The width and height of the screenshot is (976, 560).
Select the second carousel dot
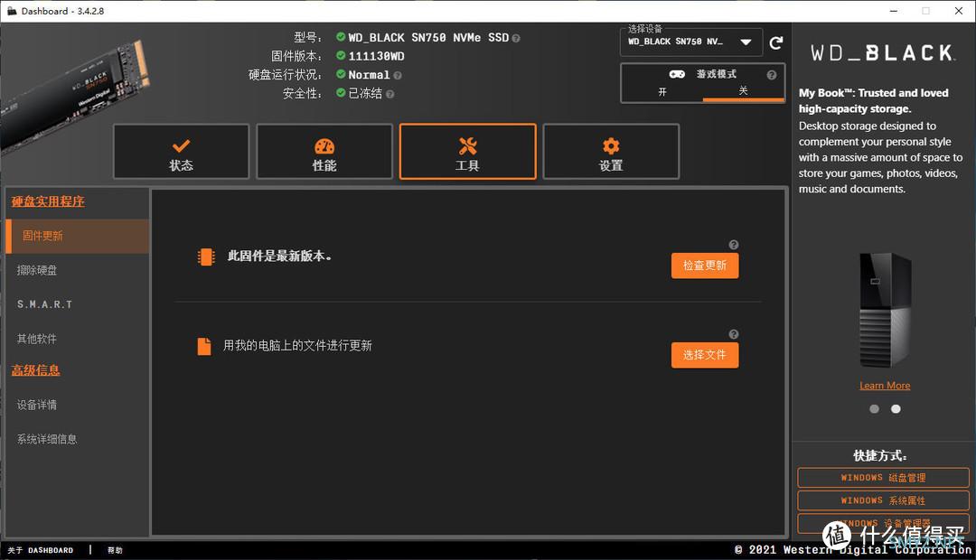[x=896, y=409]
